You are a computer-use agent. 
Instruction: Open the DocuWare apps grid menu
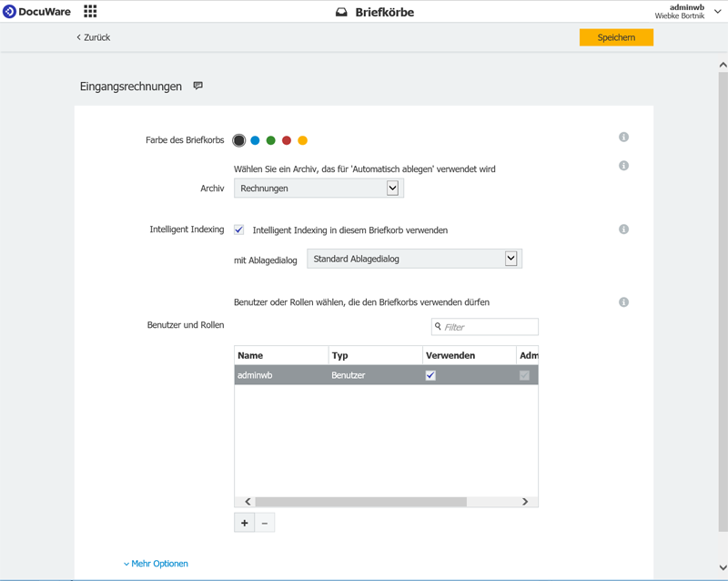point(90,12)
